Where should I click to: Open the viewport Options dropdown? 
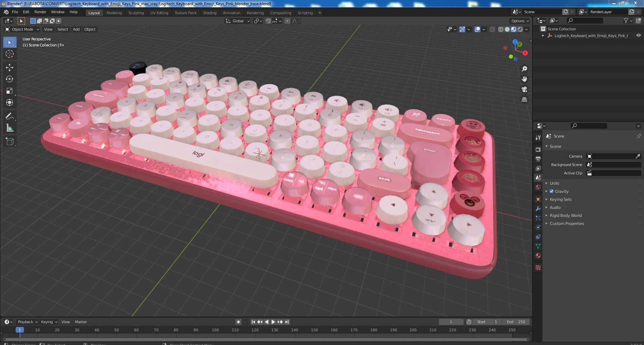coord(520,21)
